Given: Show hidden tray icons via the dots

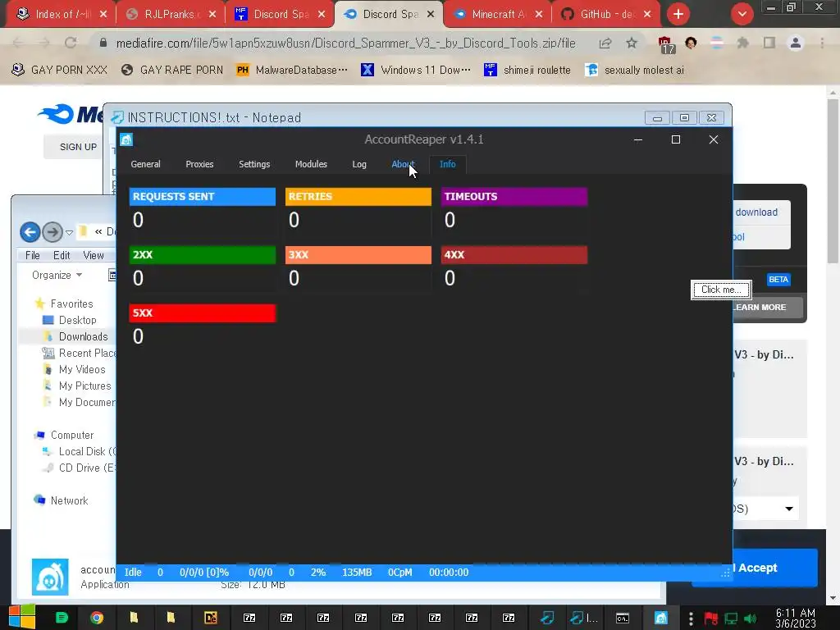Looking at the screenshot, I should pos(691,619).
